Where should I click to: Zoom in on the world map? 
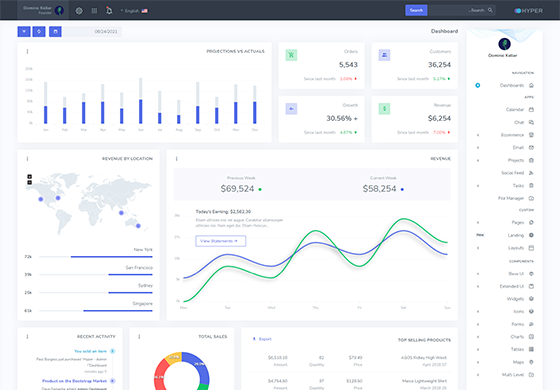(30, 176)
